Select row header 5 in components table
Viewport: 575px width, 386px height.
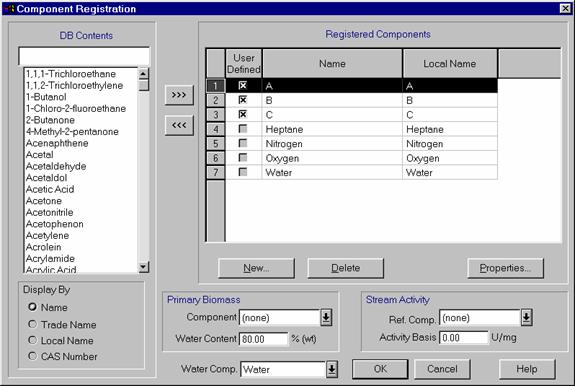(216, 143)
